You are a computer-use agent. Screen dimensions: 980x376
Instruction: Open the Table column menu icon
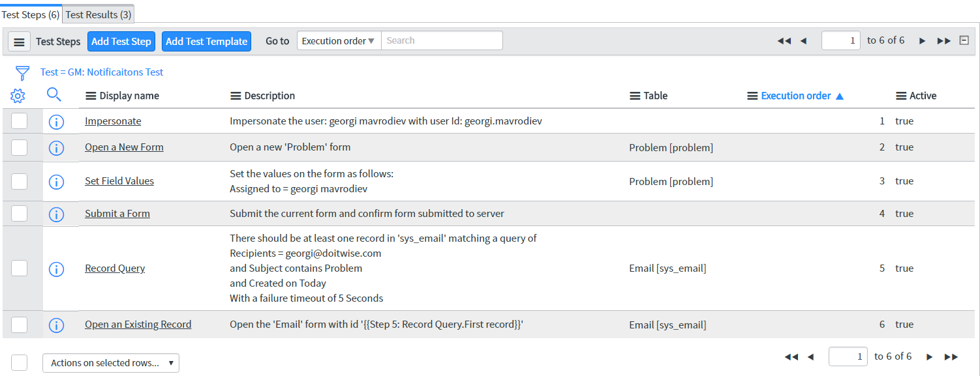(632, 95)
